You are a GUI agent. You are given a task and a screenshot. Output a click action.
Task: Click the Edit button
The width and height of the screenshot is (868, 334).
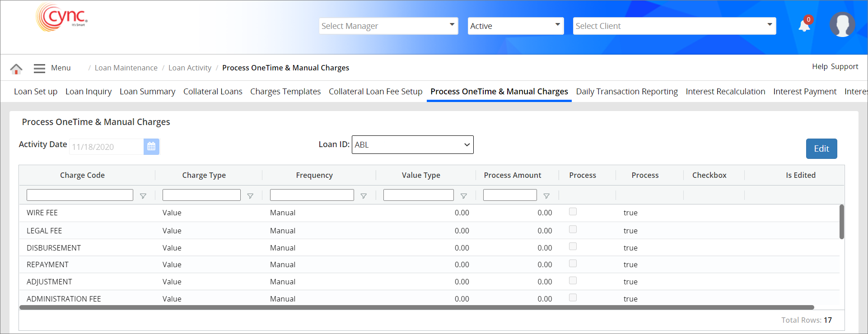click(821, 149)
